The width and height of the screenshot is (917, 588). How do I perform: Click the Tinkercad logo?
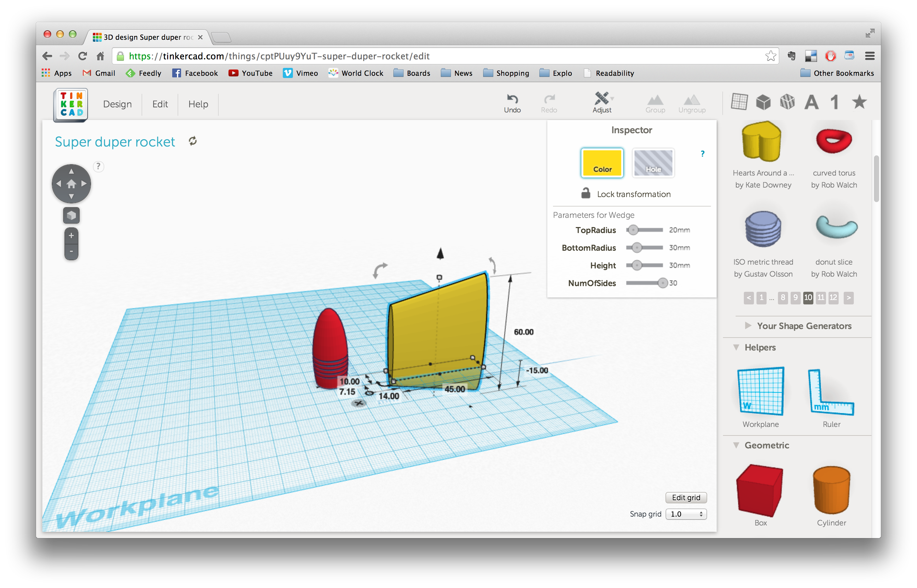(x=71, y=104)
